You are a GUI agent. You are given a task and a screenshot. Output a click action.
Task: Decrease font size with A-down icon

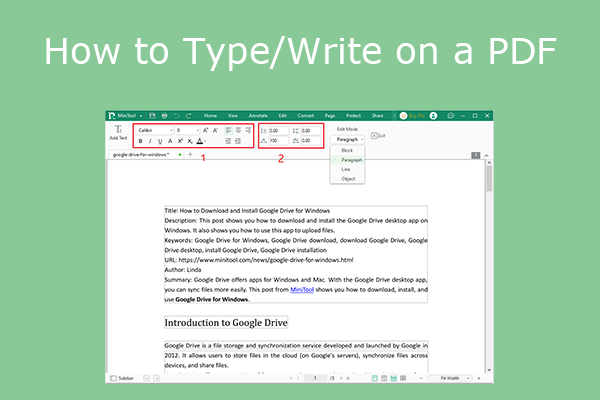click(x=215, y=131)
